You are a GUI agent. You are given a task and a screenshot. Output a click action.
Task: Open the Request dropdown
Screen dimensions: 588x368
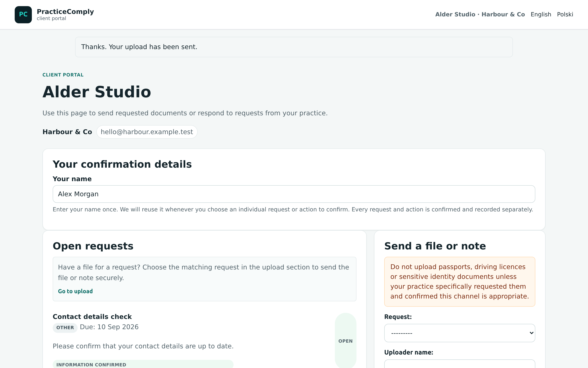point(459,333)
